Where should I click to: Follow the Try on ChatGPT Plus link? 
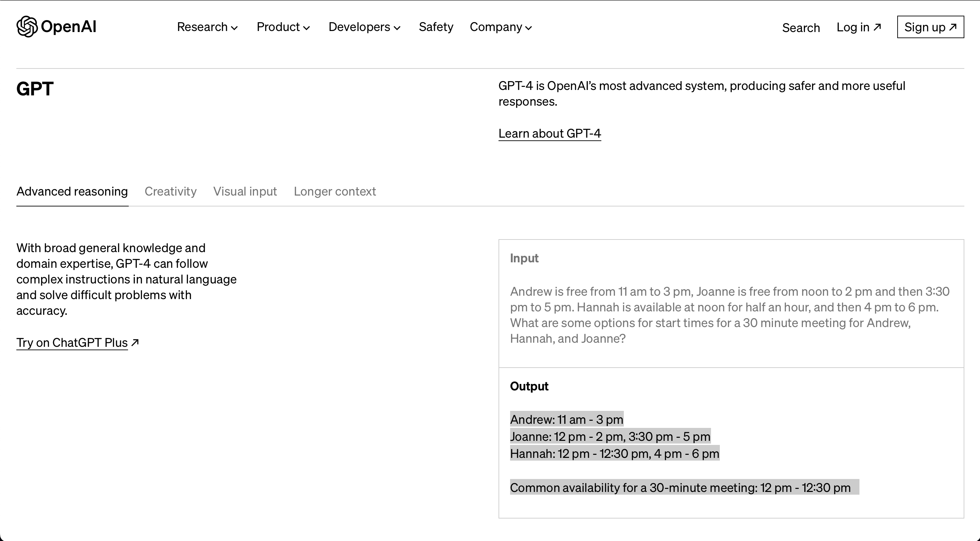[x=72, y=343]
